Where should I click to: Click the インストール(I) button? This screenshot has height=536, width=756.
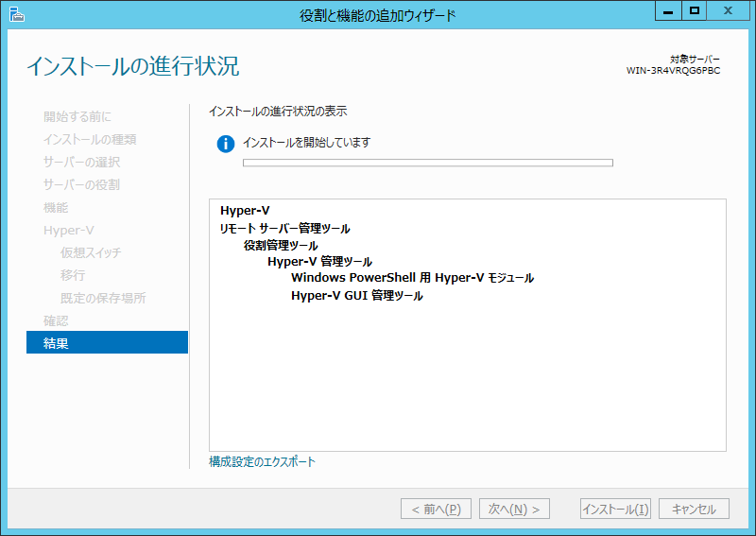616,509
